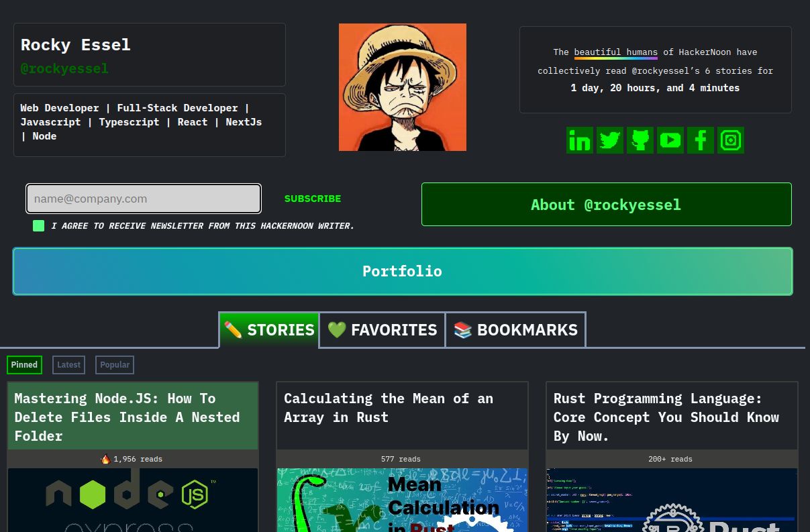
Task: Open the YouTube channel icon
Action: (x=670, y=140)
